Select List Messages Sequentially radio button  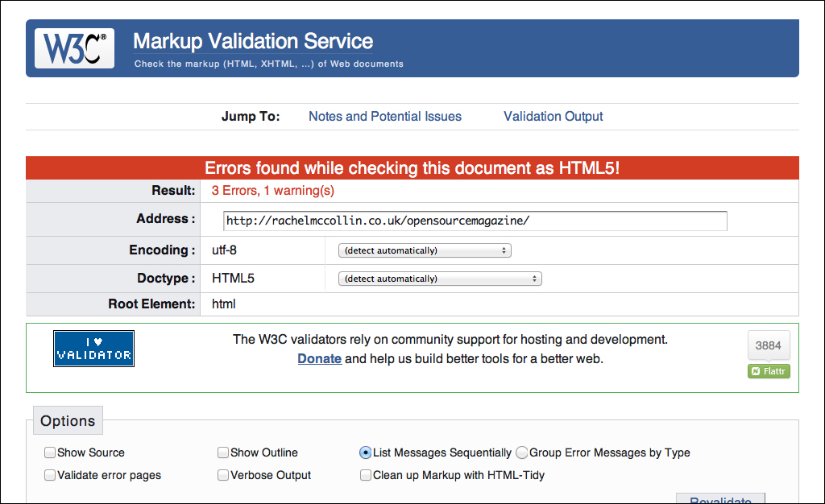tap(366, 452)
